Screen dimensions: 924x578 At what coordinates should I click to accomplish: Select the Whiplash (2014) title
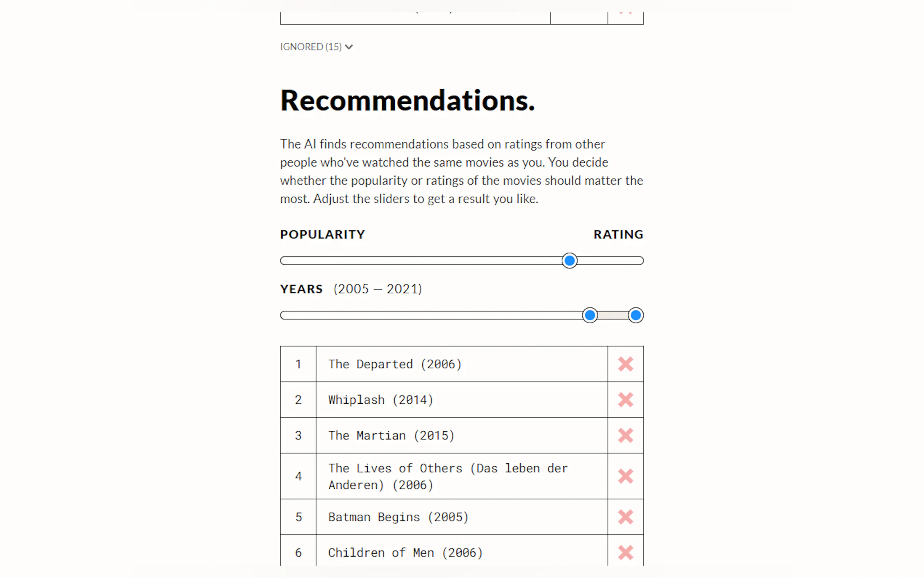click(x=381, y=400)
